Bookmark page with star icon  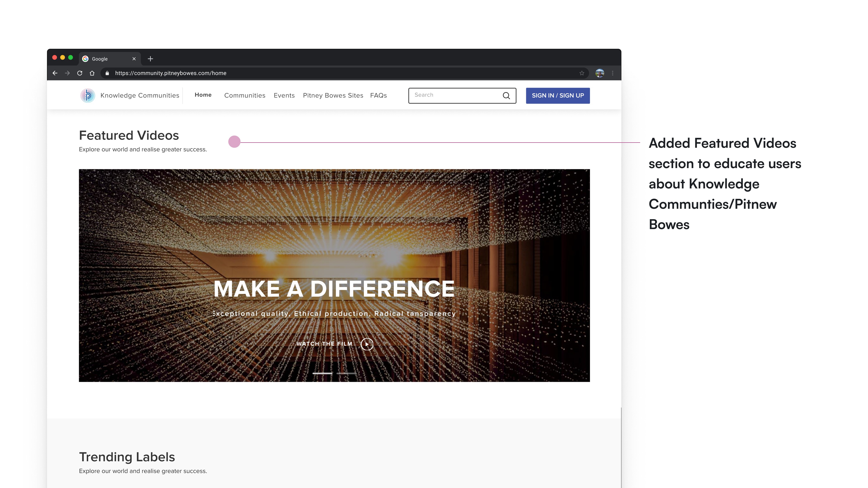point(582,73)
